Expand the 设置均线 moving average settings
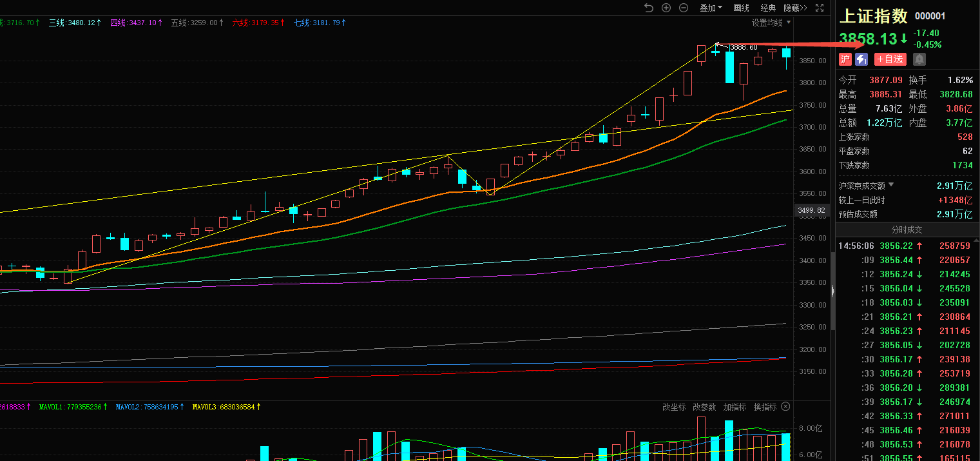 (771, 23)
